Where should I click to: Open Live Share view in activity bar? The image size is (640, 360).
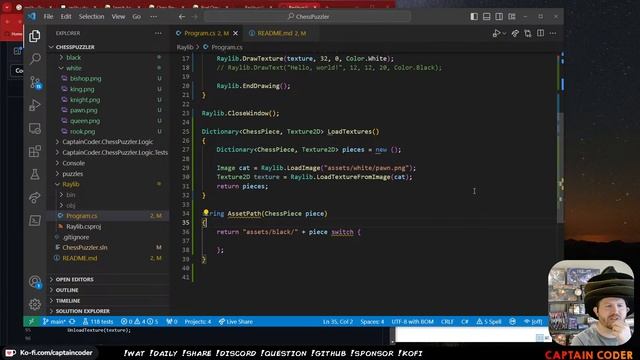tap(35, 198)
